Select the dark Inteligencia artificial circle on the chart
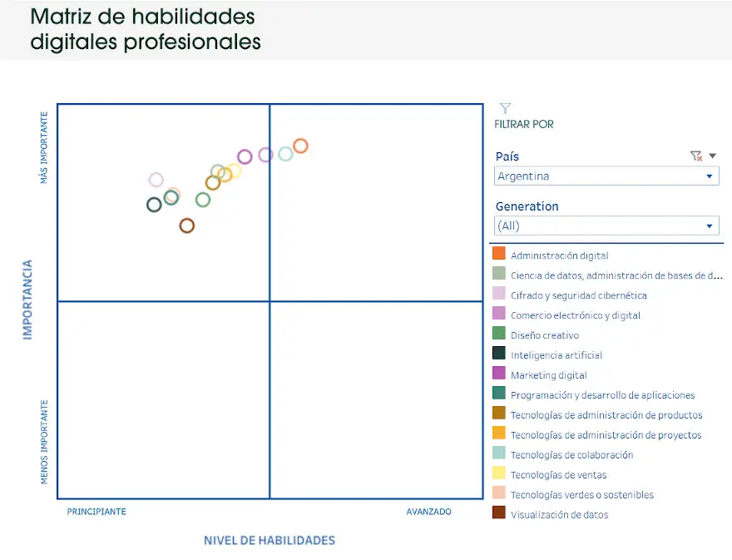 click(x=154, y=205)
